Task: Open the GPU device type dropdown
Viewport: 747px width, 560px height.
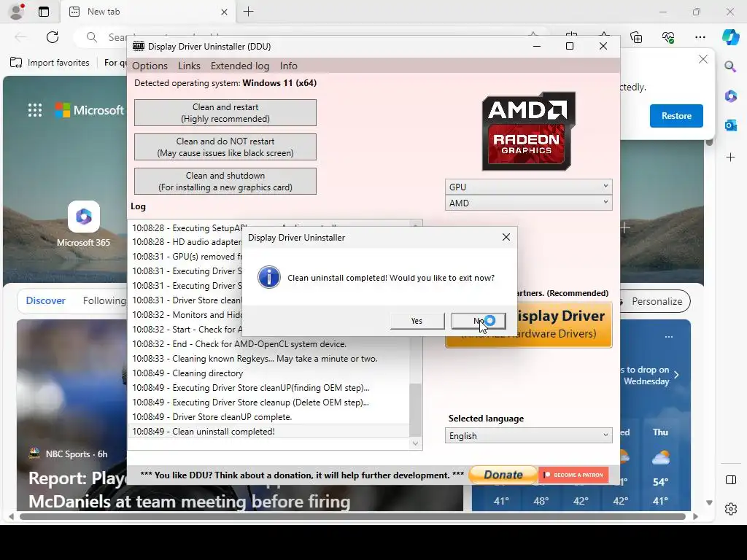Action: pos(528,187)
